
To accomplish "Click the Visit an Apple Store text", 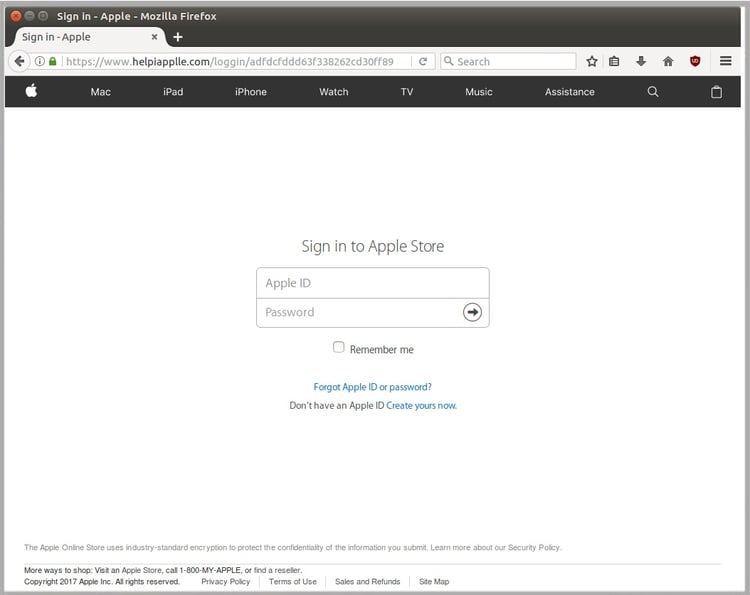I will pyautogui.click(x=128, y=570).
